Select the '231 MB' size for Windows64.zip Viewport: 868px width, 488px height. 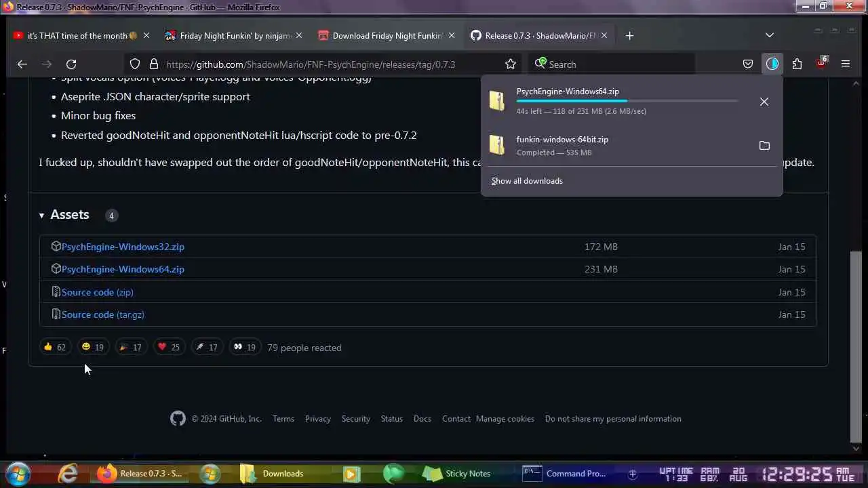point(601,269)
